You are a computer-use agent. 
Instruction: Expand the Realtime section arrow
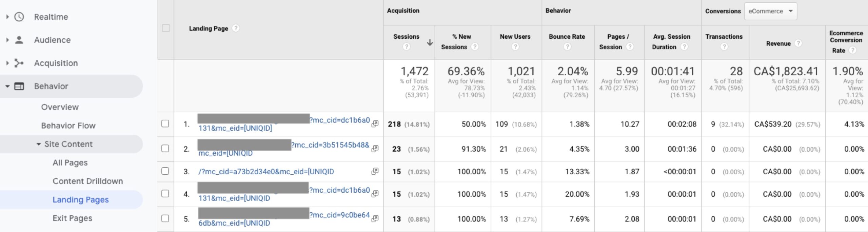coord(7,17)
